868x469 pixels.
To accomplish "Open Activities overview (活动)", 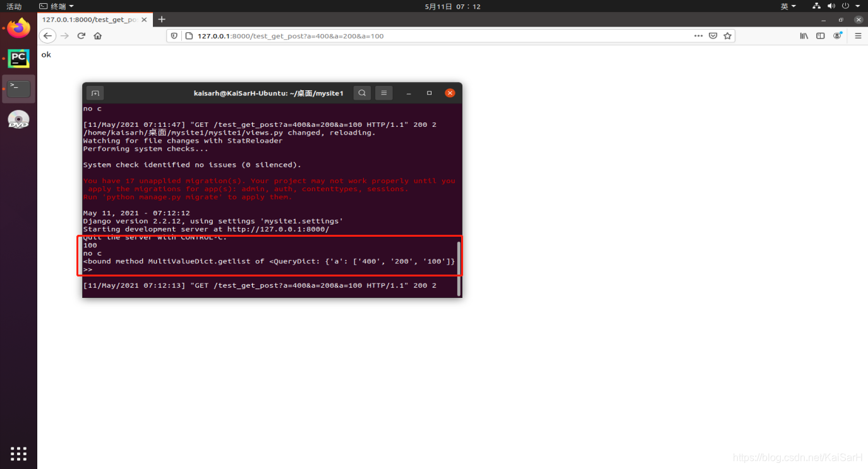I will coord(14,6).
